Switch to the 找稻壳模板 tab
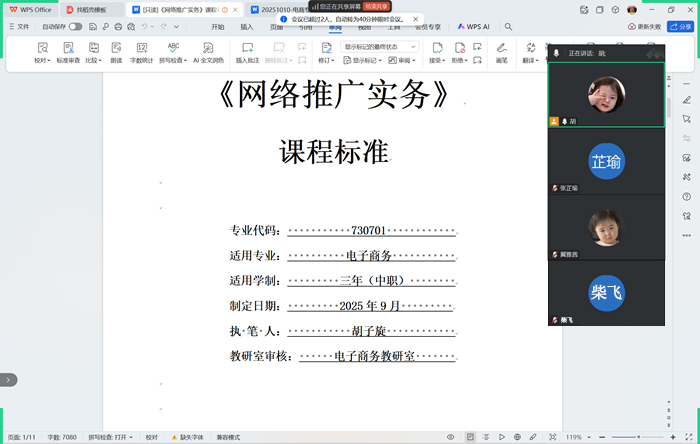The image size is (700, 444). click(91, 9)
